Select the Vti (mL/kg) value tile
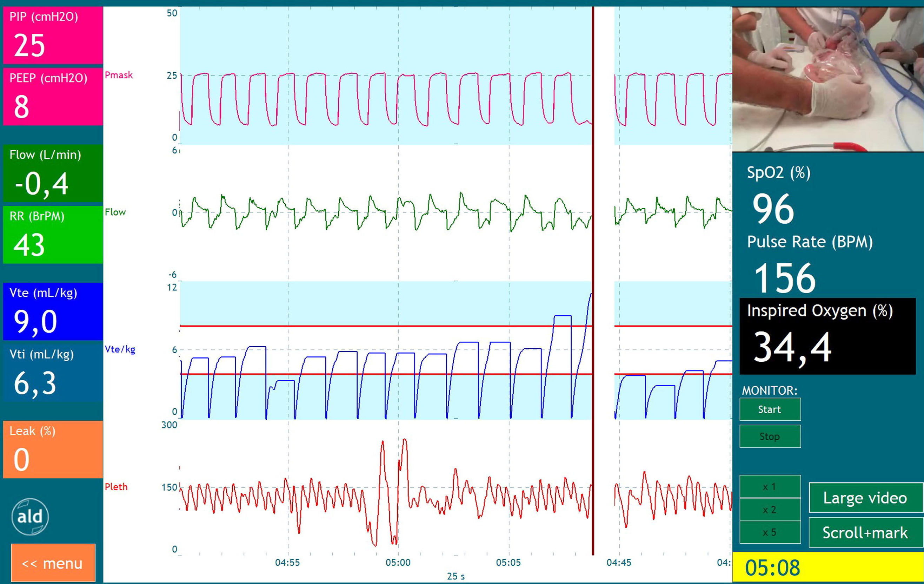This screenshot has height=584, width=924. click(x=53, y=373)
